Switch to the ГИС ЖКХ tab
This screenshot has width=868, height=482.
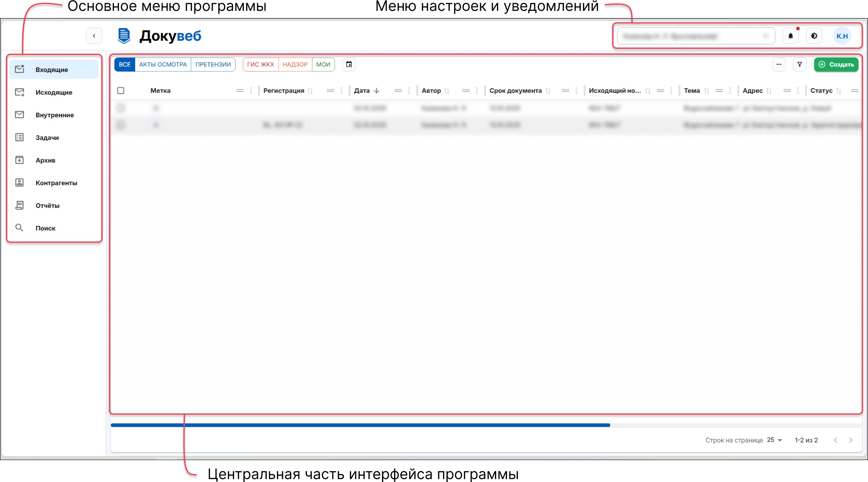(x=261, y=64)
